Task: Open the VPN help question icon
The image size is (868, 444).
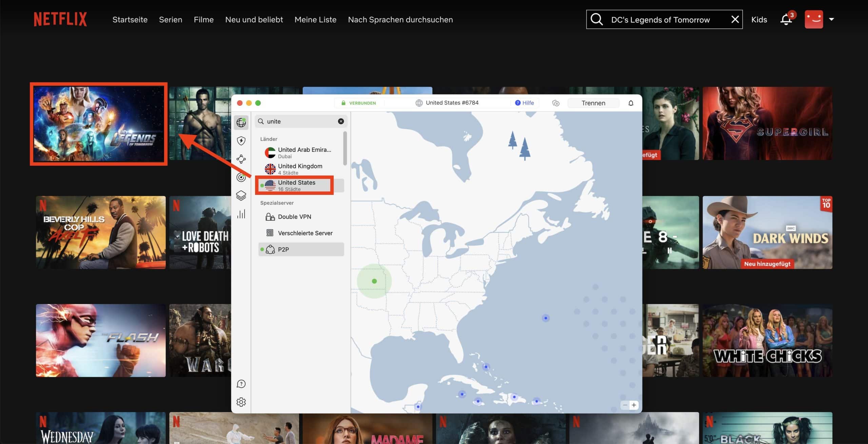Action: [x=241, y=384]
